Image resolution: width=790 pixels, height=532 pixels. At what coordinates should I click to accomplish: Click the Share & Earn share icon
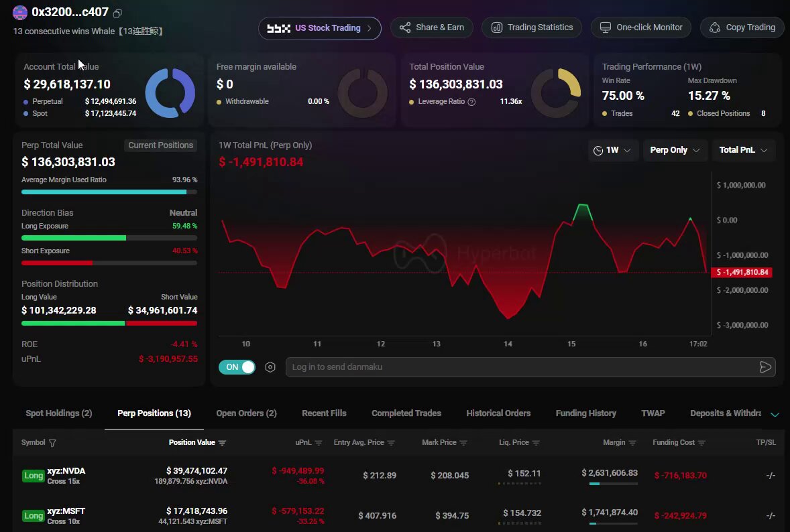coord(404,27)
